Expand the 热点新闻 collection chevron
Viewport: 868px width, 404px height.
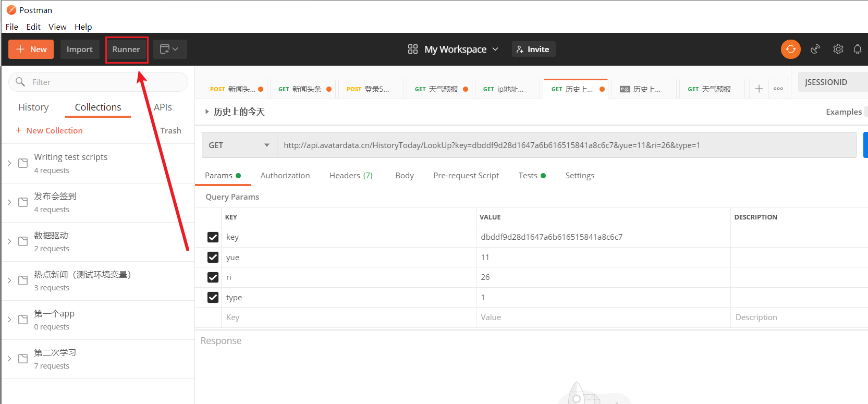tap(9, 280)
